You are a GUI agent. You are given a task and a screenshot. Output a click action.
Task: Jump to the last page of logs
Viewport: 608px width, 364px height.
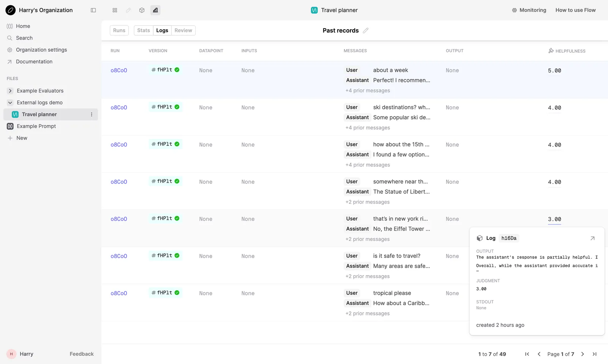[x=594, y=354]
